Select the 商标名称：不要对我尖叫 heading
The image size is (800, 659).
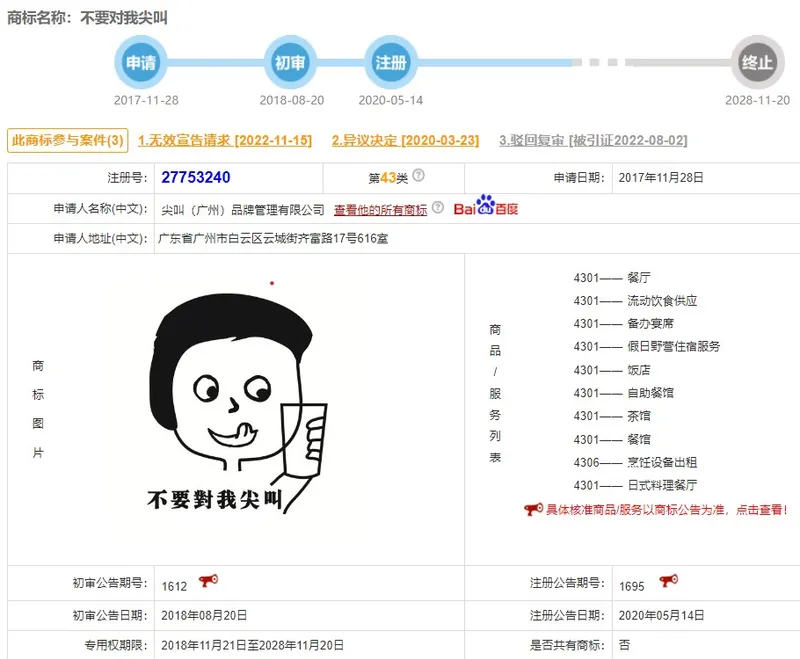(x=87, y=18)
